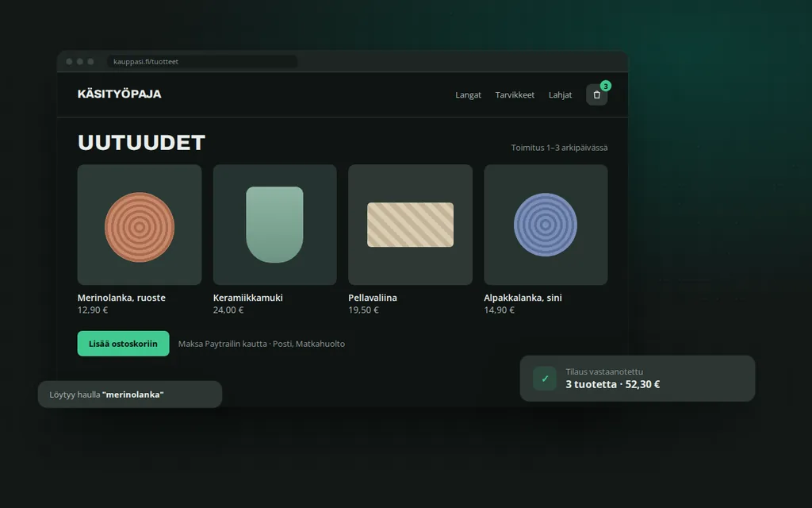Viewport: 812px width, 508px height.
Task: Open the Pellavaliina product image
Action: point(410,225)
